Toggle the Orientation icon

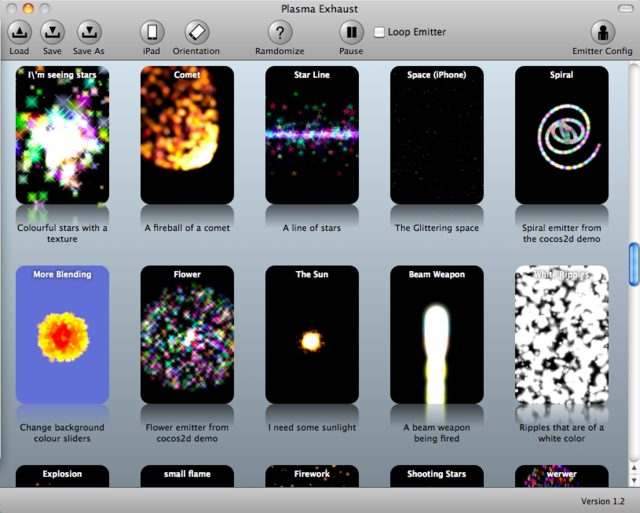(196, 32)
